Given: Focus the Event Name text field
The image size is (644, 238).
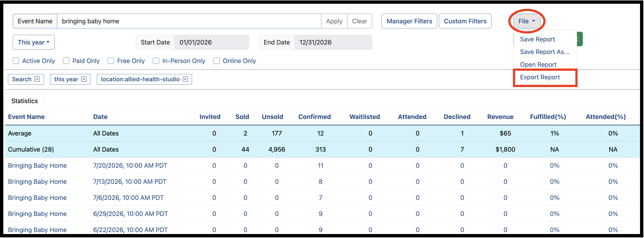Looking at the screenshot, I should point(189,21).
